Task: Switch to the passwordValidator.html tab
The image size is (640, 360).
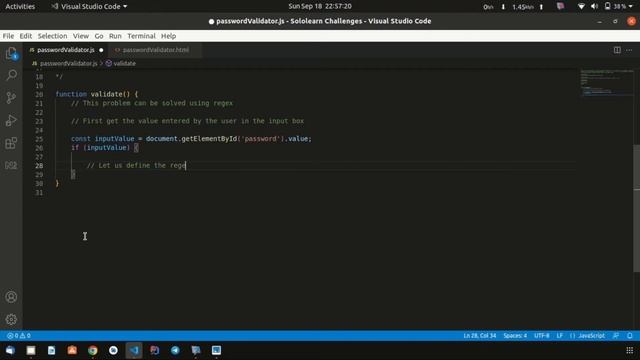Action: (x=155, y=50)
